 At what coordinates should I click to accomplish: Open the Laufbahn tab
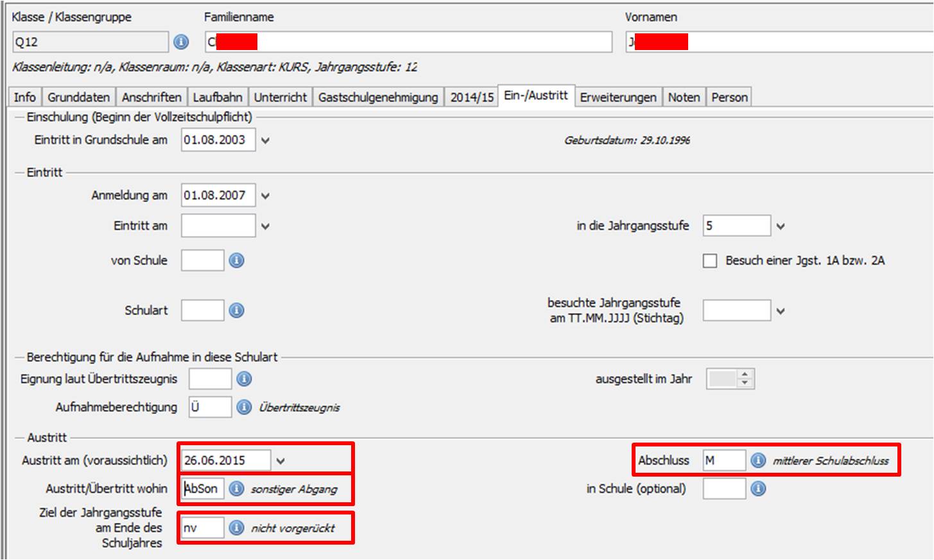coord(218,97)
